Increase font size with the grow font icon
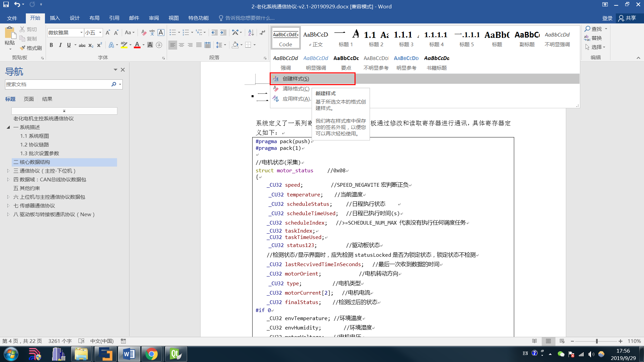The height and width of the screenshot is (362, 644). coord(108,33)
